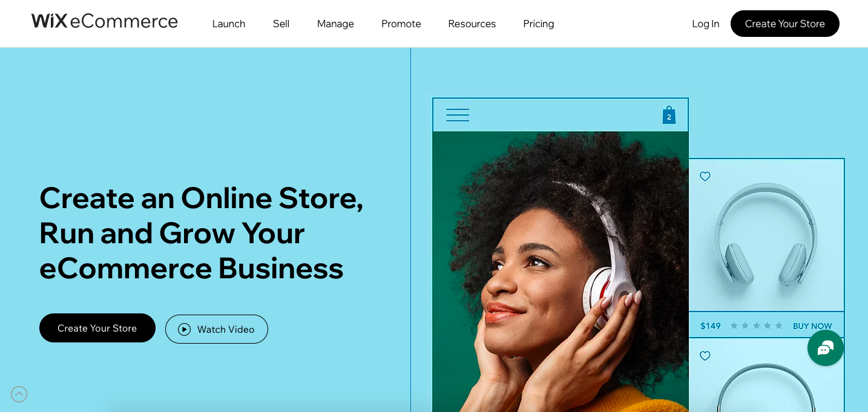Viewport: 868px width, 412px height.
Task: Expand the Sell navigation menu
Action: pyautogui.click(x=281, y=24)
